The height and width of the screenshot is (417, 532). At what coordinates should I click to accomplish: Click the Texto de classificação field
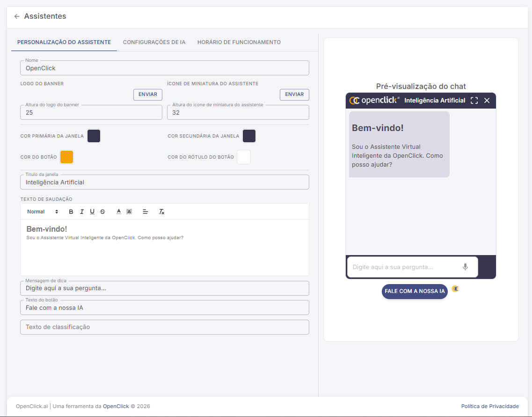[164, 327]
